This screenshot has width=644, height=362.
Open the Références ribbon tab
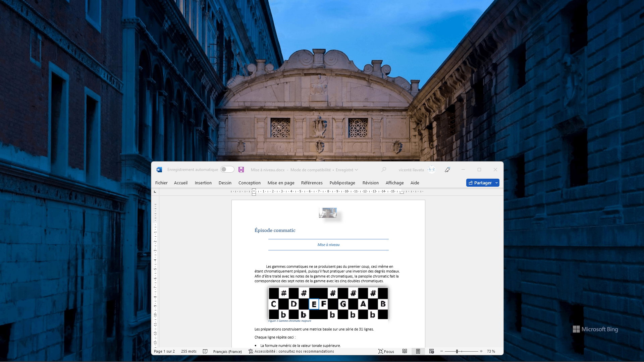(x=312, y=183)
